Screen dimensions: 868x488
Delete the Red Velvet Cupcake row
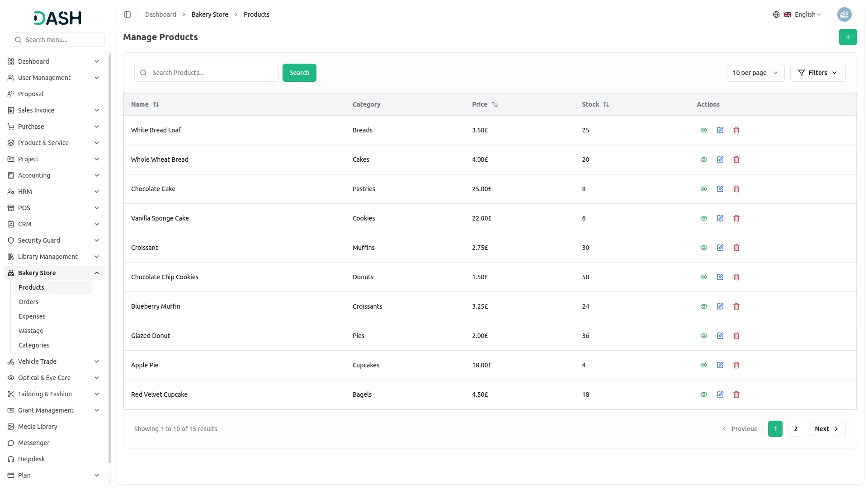tap(736, 394)
